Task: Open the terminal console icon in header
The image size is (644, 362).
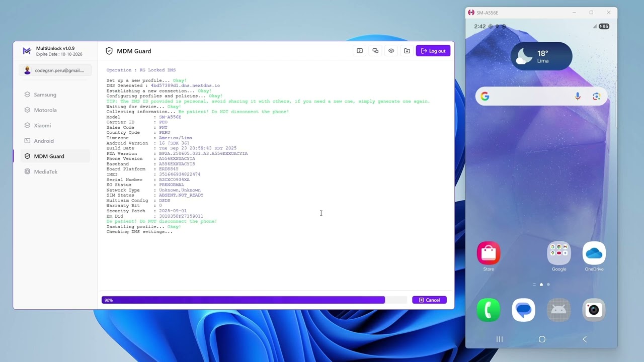Action: (360, 51)
